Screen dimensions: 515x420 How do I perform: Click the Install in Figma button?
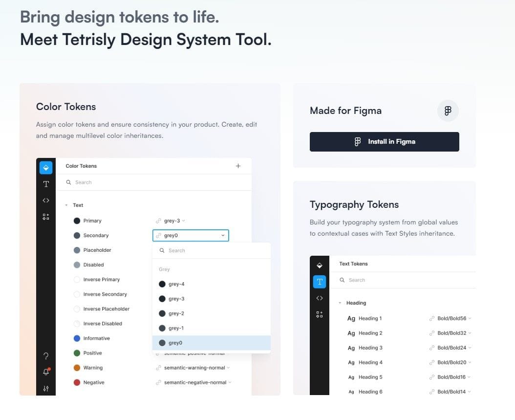[x=384, y=142]
